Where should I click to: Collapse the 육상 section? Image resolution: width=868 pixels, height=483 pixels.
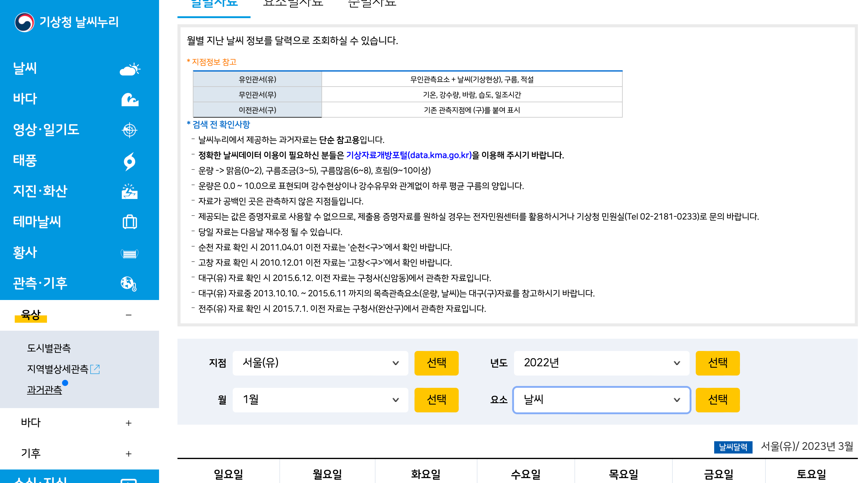click(128, 314)
